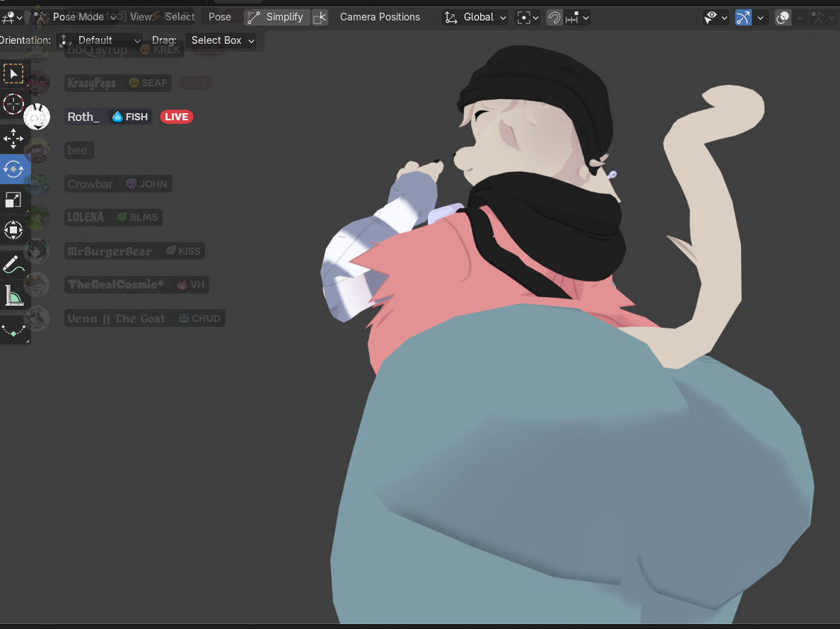Expand the Global transform orientation dropdown

tap(476, 17)
